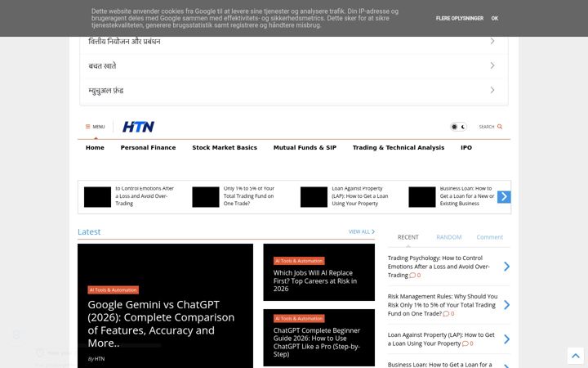Open Mutual Funds & SIP menu
The height and width of the screenshot is (368, 588).
click(305, 147)
